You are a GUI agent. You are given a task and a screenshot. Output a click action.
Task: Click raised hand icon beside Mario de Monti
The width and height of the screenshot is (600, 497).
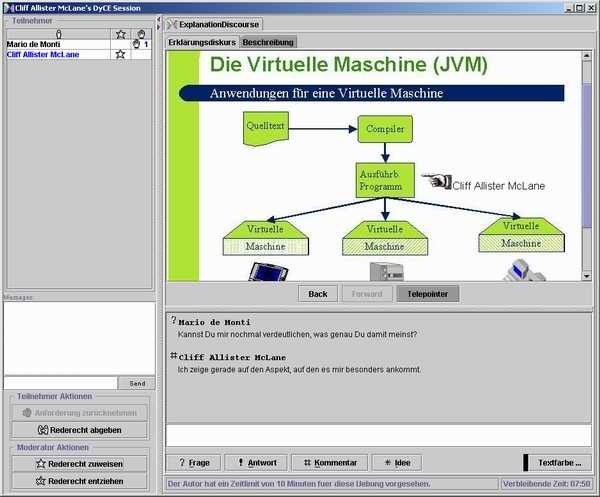tap(137, 44)
